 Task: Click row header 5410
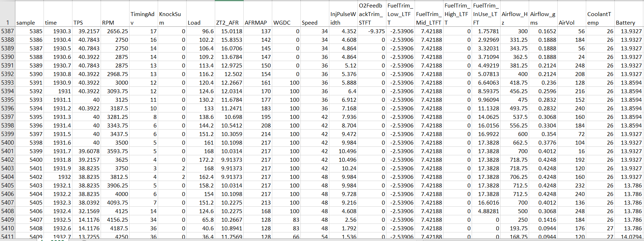click(x=7, y=229)
